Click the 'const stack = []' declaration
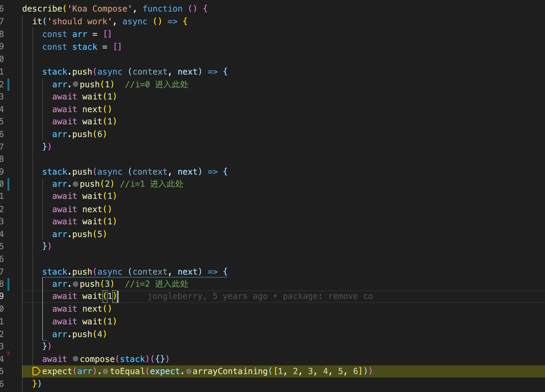Screen dimensions: 545x392 pos(82,47)
